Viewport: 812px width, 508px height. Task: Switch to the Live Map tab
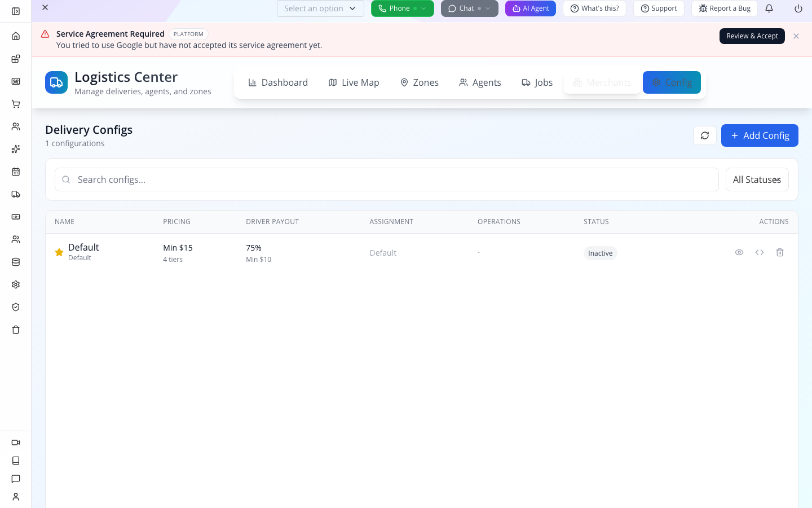pos(354,82)
